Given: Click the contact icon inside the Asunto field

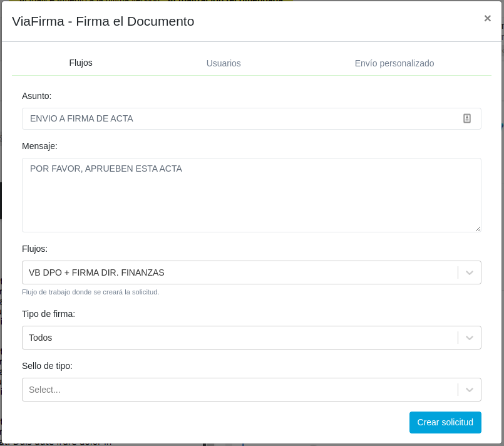Looking at the screenshot, I should pyautogui.click(x=467, y=118).
